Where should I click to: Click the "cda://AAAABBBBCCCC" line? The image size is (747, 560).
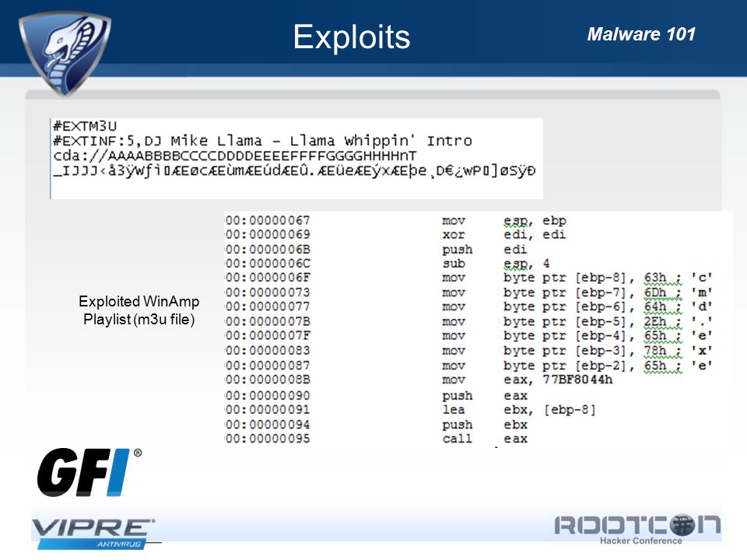235,156
